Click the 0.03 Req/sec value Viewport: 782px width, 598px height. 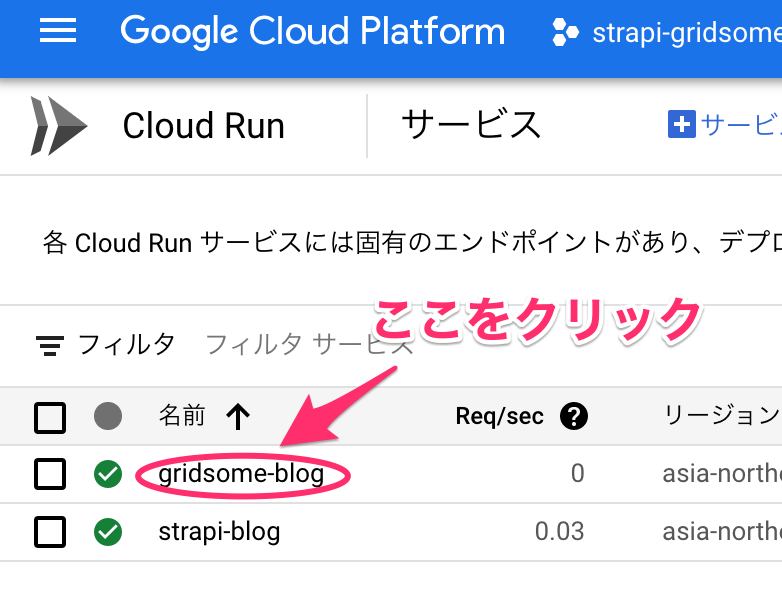click(560, 531)
